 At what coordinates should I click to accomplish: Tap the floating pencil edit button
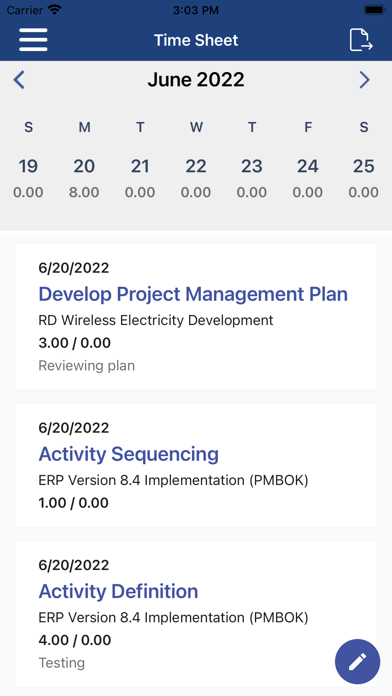357,661
